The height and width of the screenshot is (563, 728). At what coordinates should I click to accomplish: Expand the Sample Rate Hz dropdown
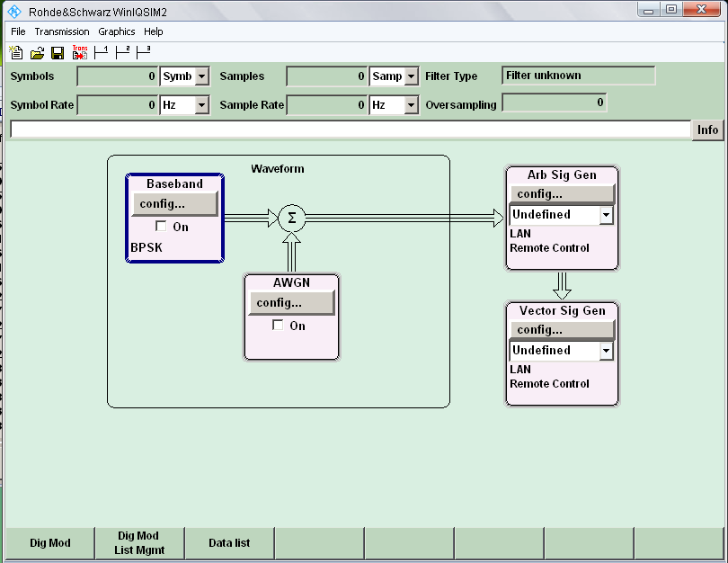click(x=411, y=105)
